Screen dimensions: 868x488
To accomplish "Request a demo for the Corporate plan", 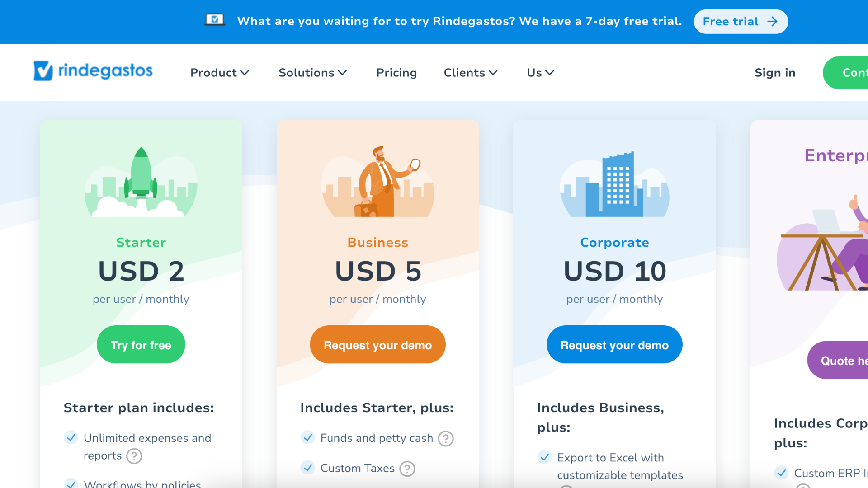I will click(614, 345).
